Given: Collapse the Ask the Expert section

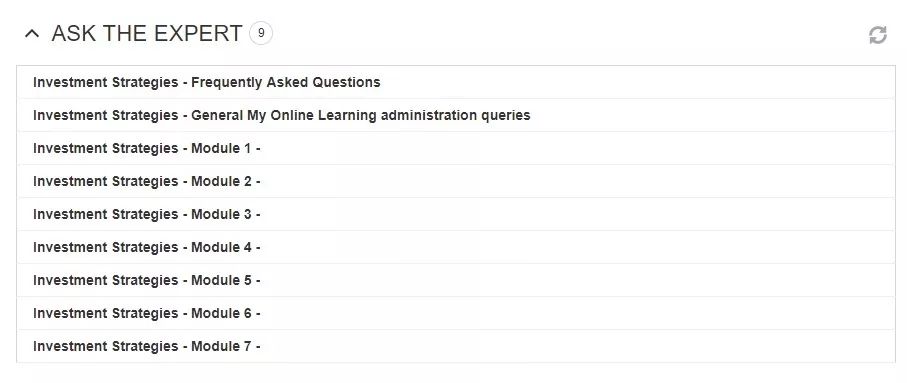Looking at the screenshot, I should [x=32, y=34].
